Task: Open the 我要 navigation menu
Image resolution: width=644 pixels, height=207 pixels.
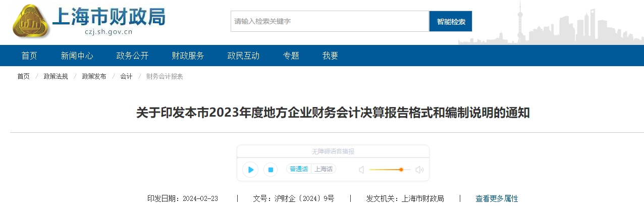Action: (x=330, y=56)
